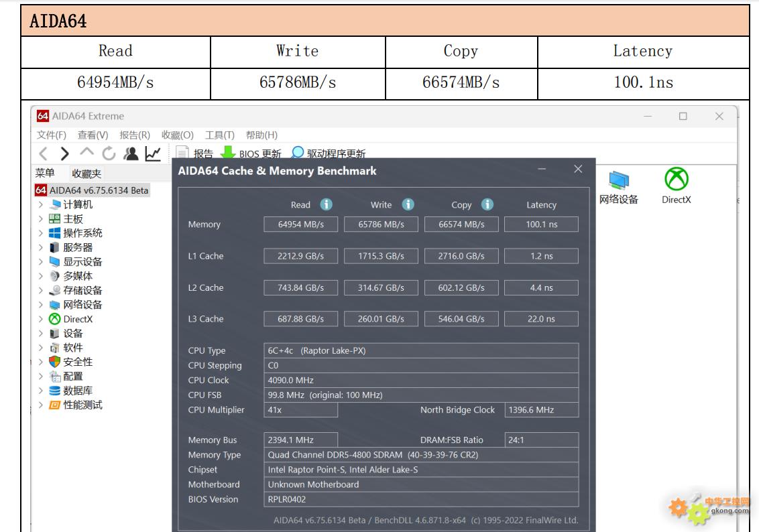
Task: Click the Memory Read value 64954 MB/s
Action: tap(300, 224)
